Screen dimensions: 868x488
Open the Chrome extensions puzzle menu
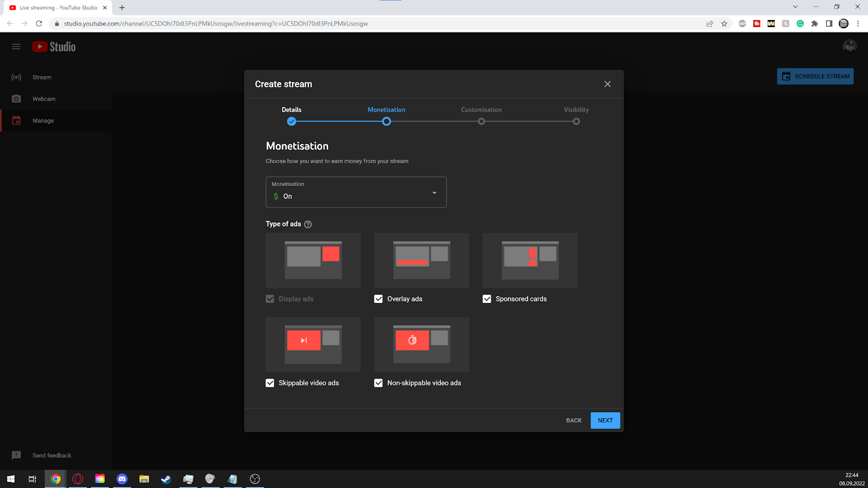814,23
